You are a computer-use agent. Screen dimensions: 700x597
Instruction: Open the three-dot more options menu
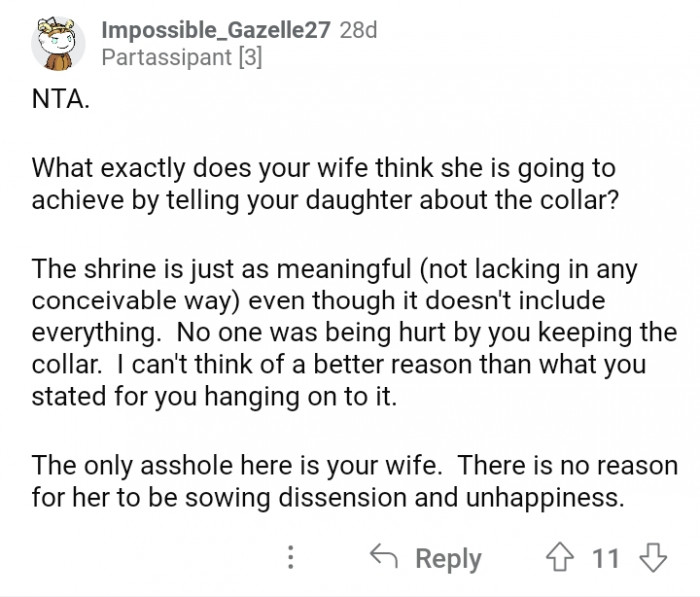291,558
